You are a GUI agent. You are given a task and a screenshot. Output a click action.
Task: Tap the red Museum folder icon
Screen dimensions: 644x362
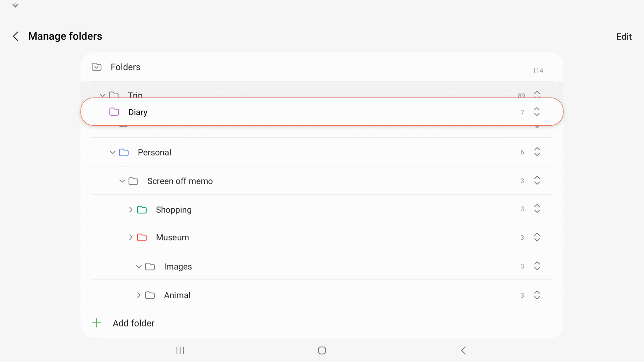coord(142,237)
